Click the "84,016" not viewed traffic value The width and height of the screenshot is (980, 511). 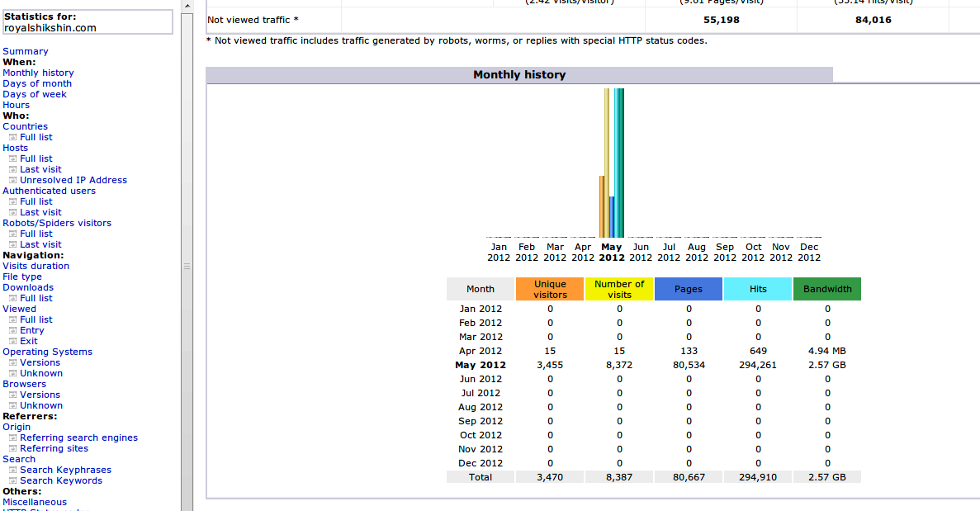tap(873, 20)
